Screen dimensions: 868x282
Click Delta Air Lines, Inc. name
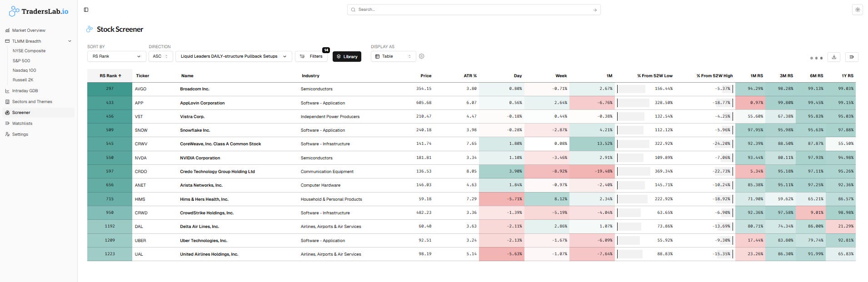(200, 227)
